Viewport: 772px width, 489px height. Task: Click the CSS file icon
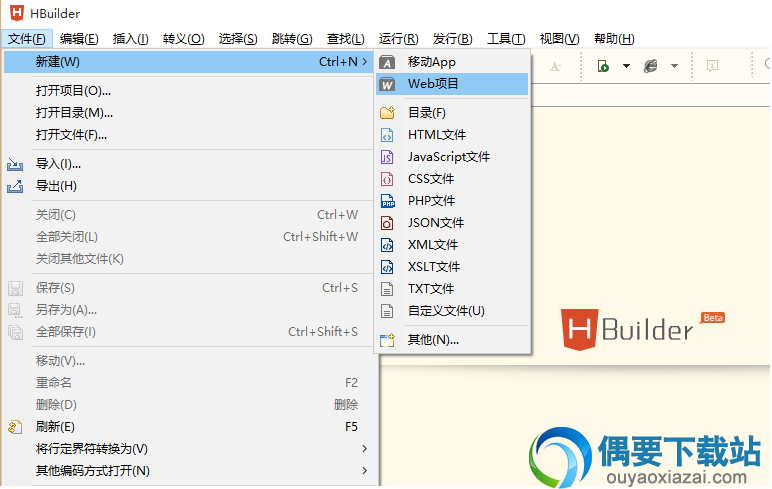point(387,179)
